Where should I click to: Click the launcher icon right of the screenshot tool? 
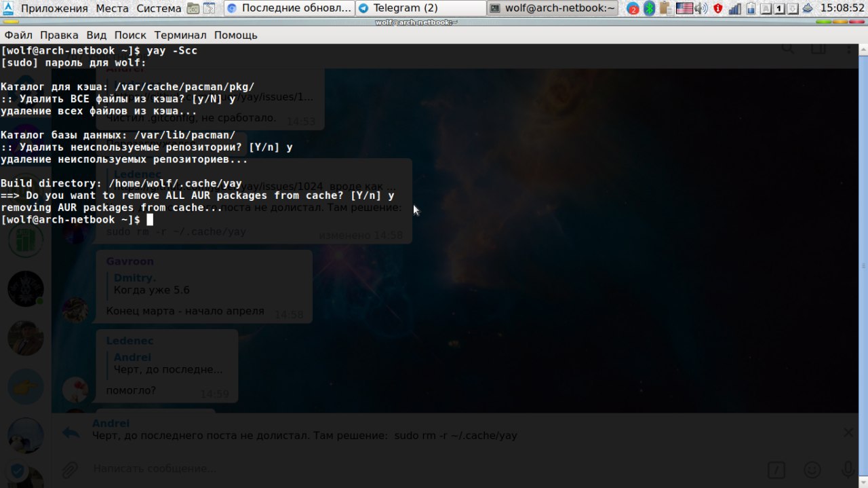[209, 8]
